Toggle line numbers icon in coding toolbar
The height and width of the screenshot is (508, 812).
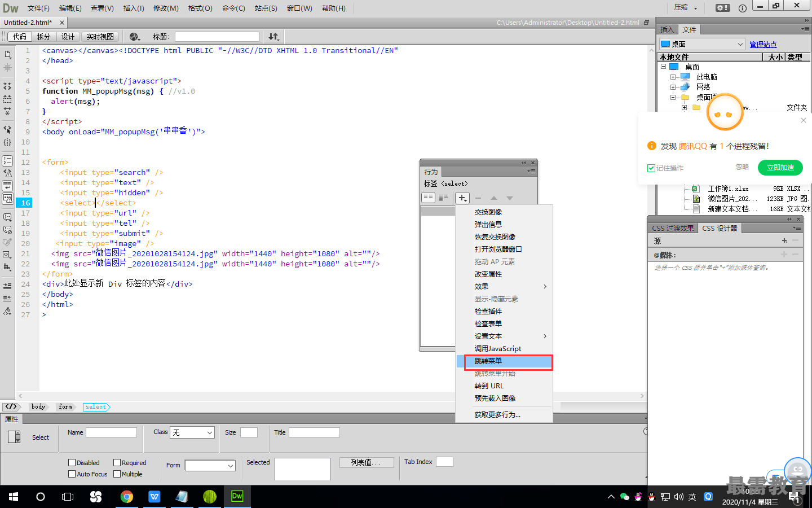7,161
